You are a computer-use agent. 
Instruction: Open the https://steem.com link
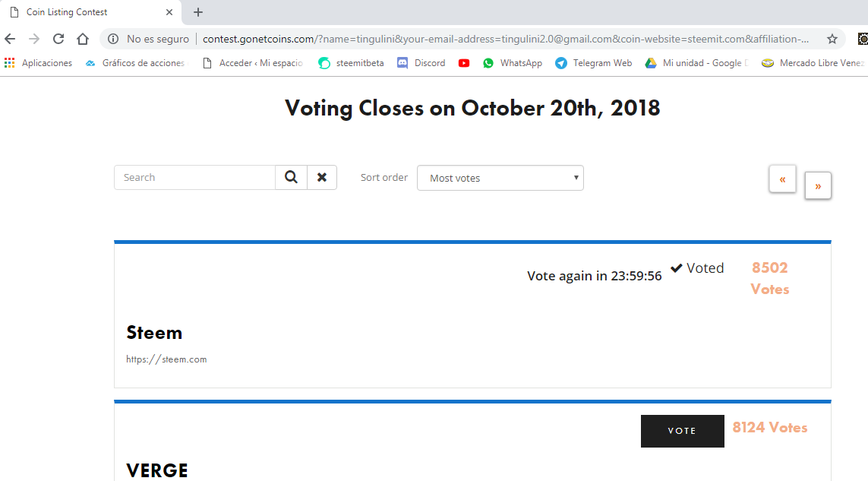tap(166, 359)
